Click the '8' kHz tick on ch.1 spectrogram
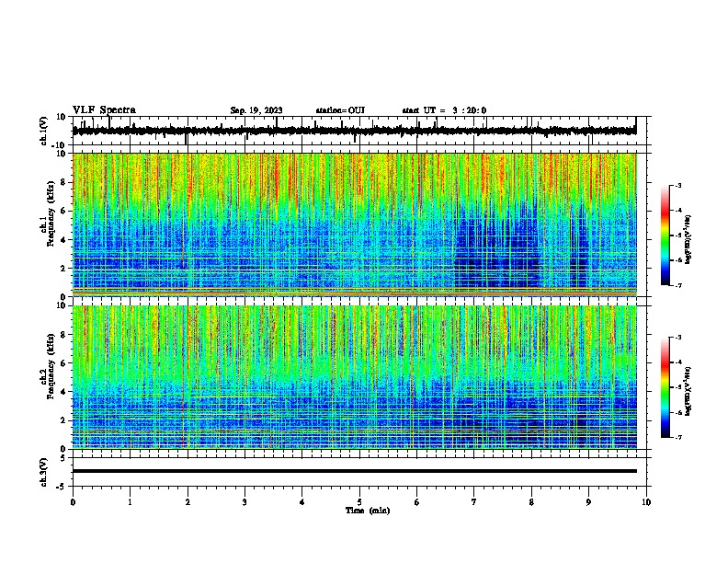The height and width of the screenshot is (563, 728). click(63, 182)
